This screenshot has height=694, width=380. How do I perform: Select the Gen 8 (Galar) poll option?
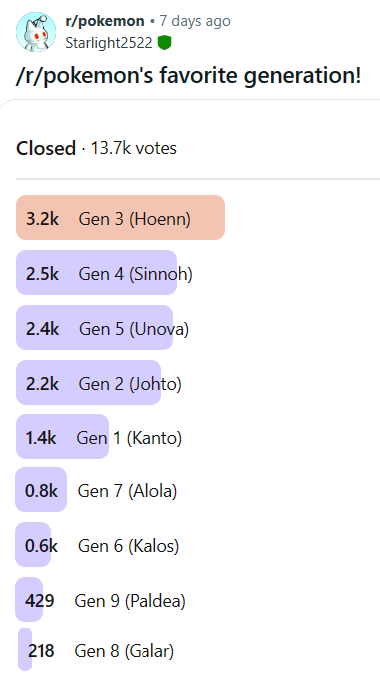[x=96, y=649]
